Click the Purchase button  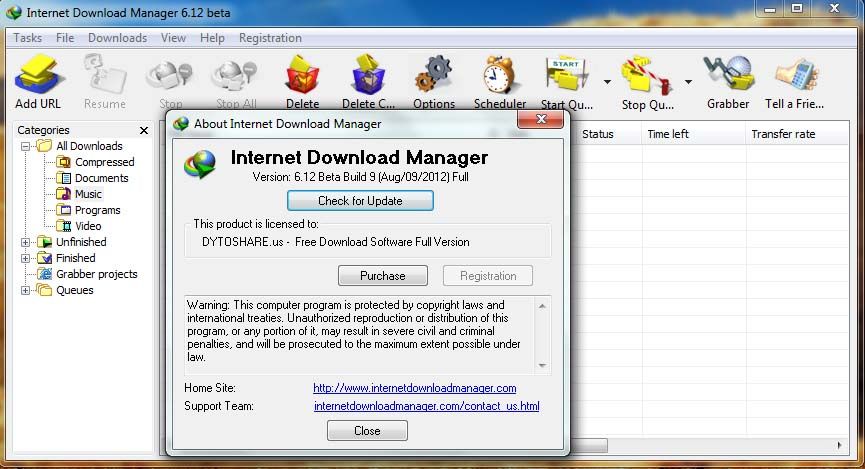click(x=383, y=276)
